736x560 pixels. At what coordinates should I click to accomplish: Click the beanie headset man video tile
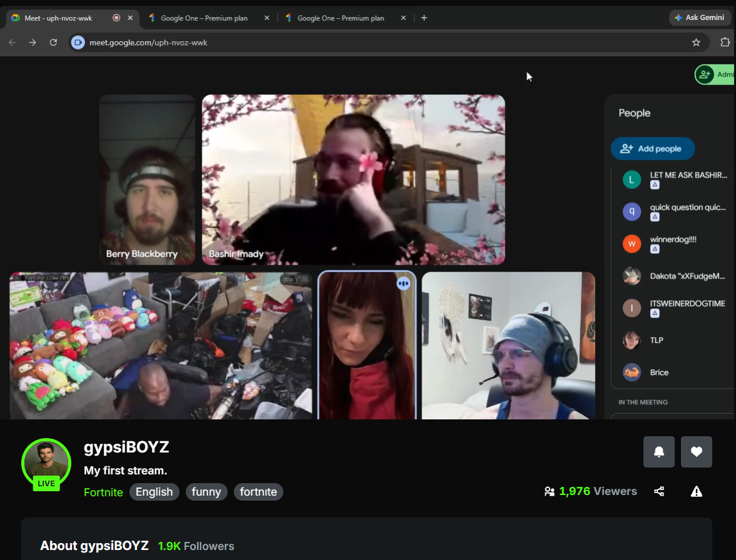click(508, 346)
